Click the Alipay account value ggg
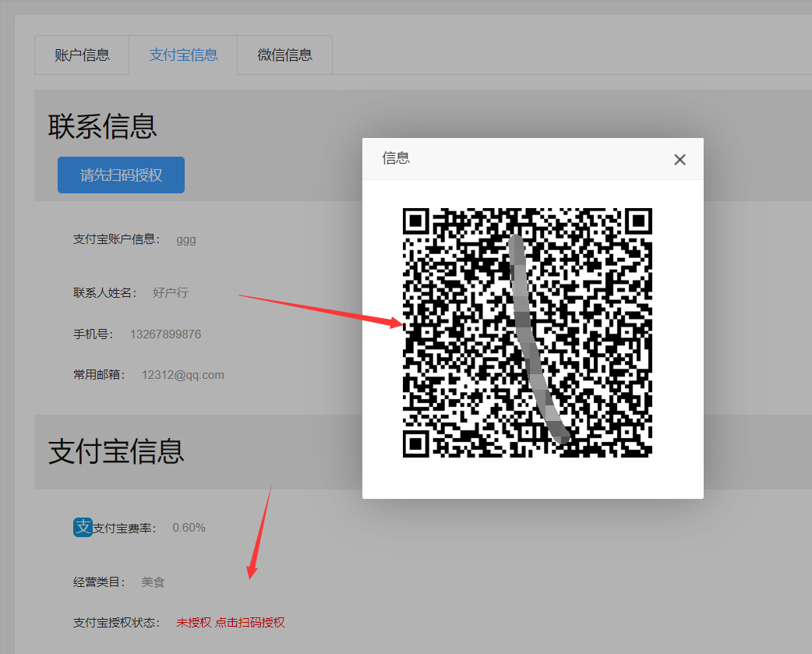812x654 pixels. [186, 240]
